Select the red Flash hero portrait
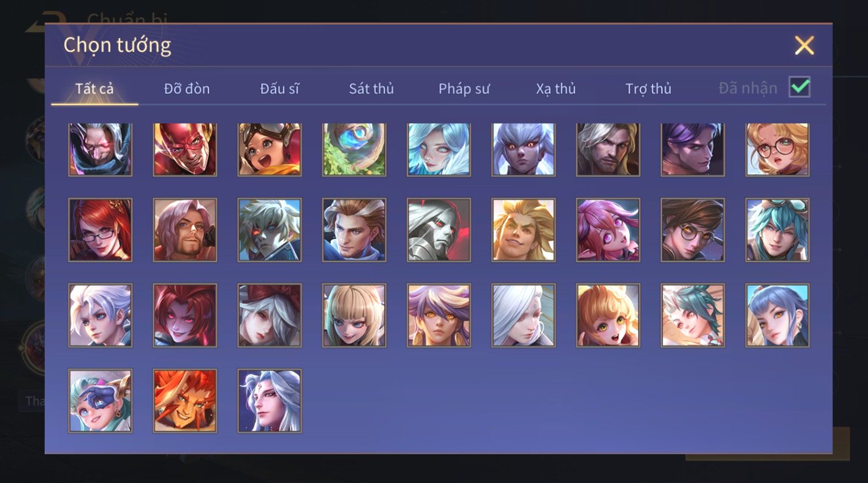 coord(185,149)
